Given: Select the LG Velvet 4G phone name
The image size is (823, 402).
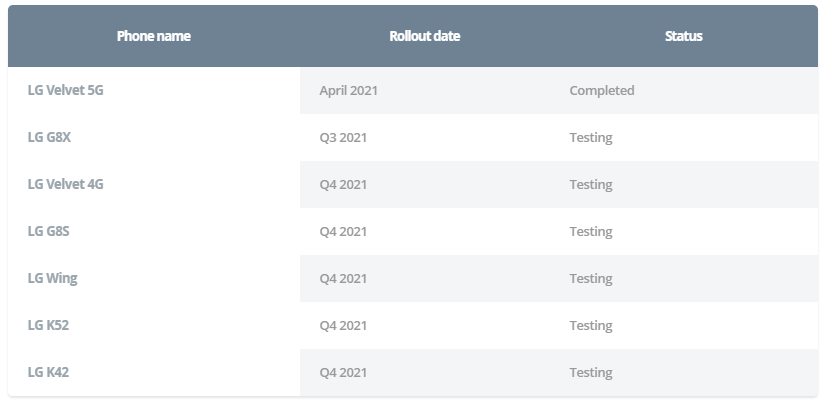Looking at the screenshot, I should click(66, 184).
